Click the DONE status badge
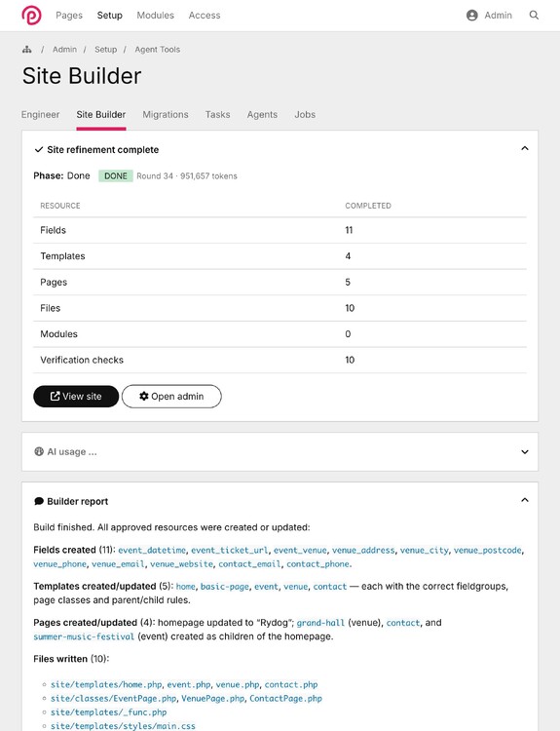This screenshot has height=731, width=560. tap(116, 175)
